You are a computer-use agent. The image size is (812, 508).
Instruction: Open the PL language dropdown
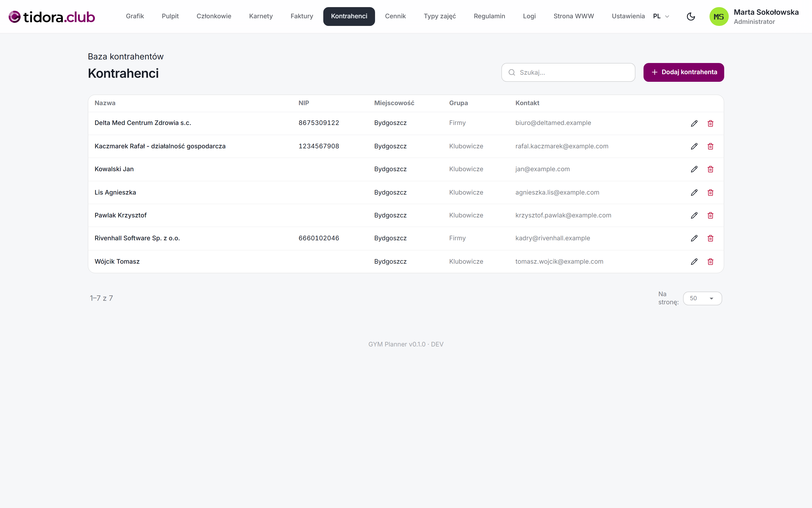point(661,16)
